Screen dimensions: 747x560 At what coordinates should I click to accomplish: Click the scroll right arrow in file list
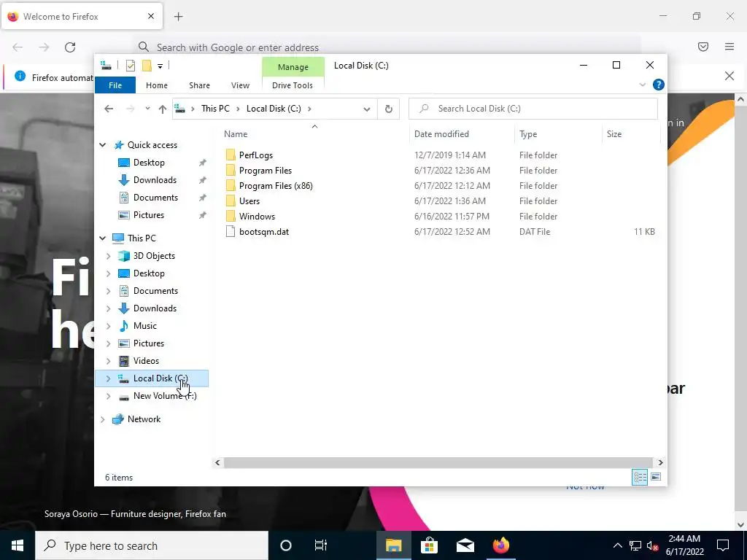coord(660,462)
